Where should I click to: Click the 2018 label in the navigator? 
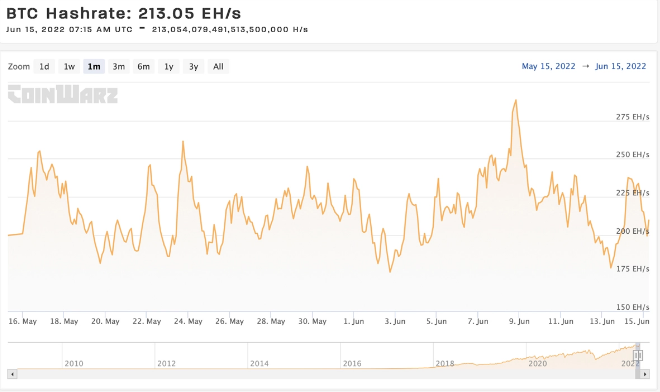(445, 363)
